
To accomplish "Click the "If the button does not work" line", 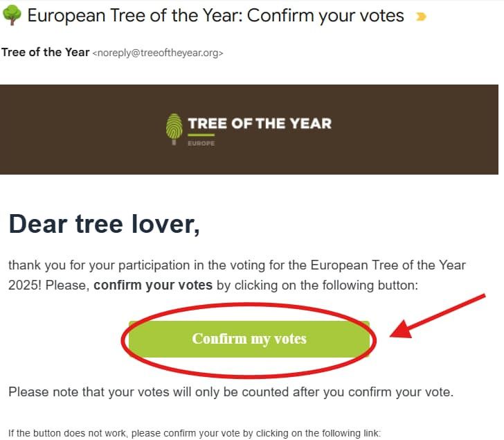I will (195, 433).
